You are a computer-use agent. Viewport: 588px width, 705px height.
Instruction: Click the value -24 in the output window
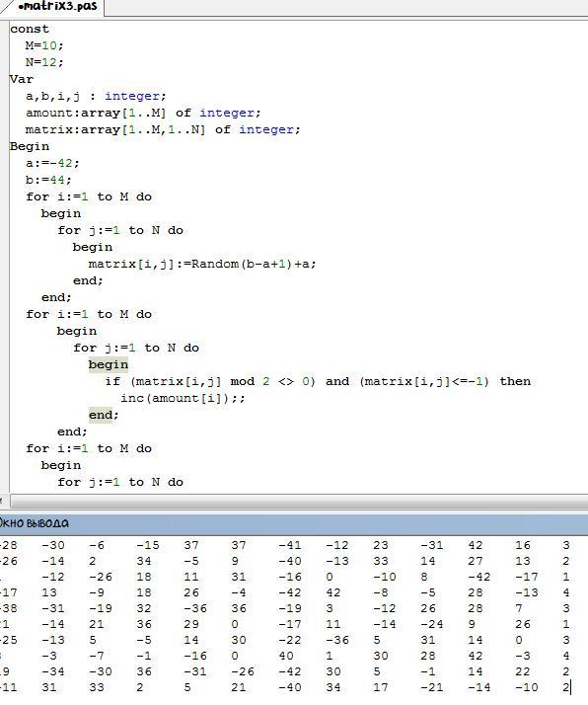[x=432, y=624]
